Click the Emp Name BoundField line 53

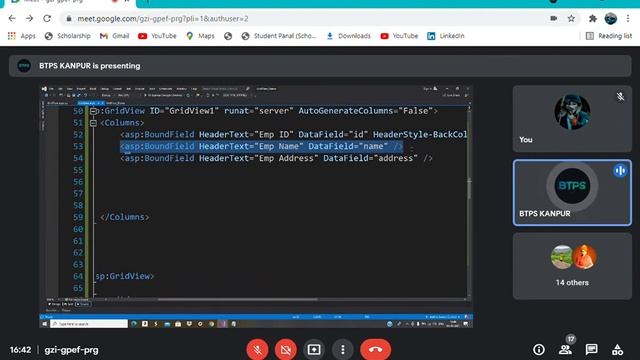tap(261, 146)
